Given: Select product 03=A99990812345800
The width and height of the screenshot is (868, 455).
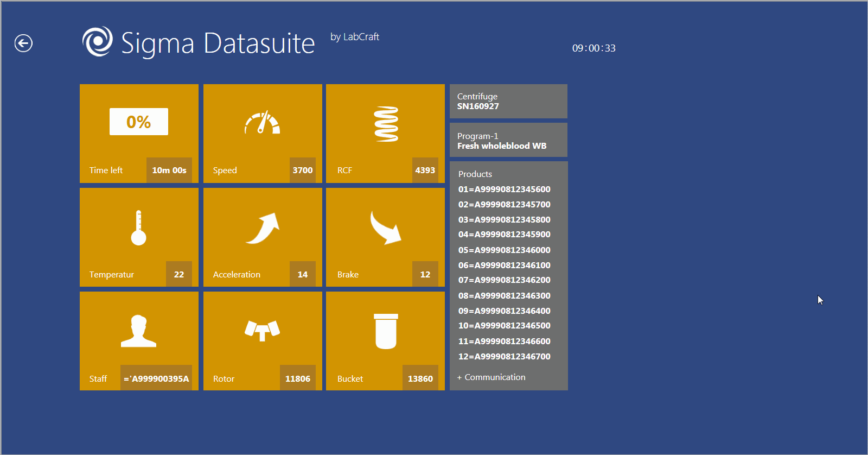Looking at the screenshot, I should pyautogui.click(x=504, y=219).
